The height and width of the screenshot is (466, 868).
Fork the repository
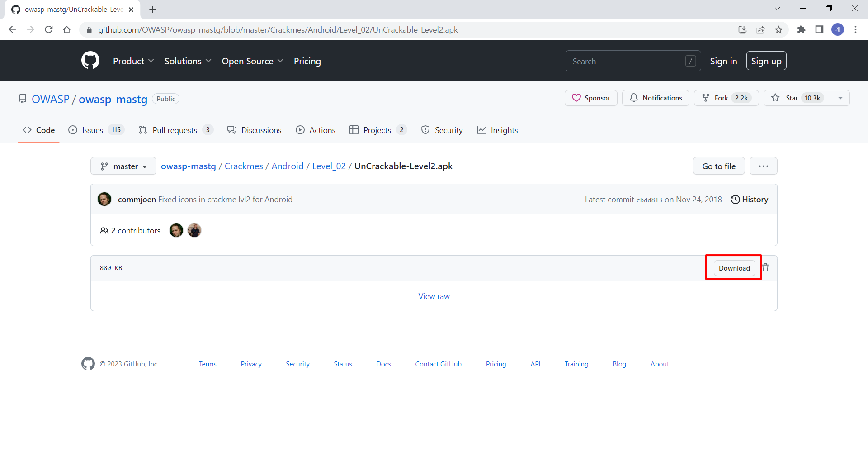click(x=726, y=98)
